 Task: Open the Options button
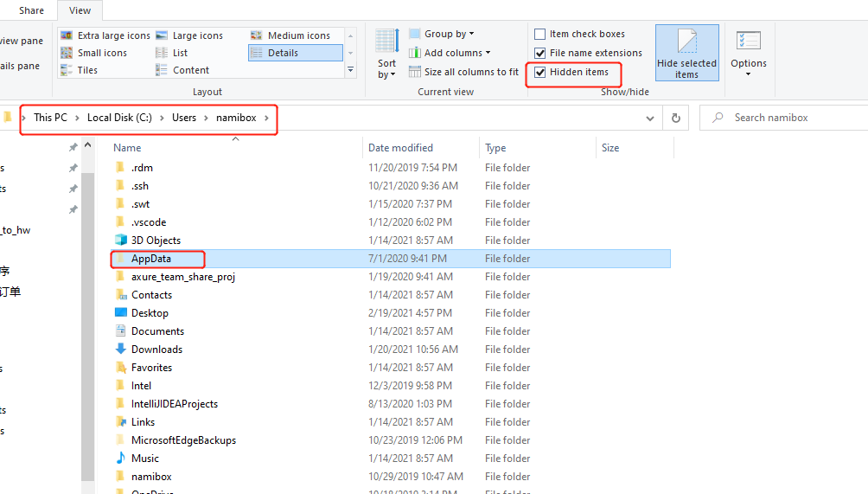click(749, 53)
